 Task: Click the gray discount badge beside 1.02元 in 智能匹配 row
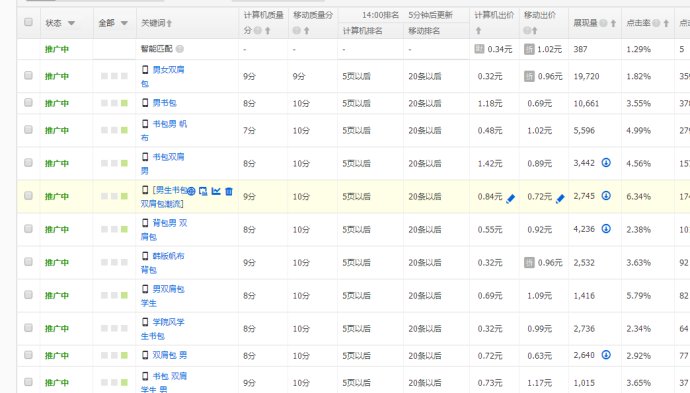pos(529,49)
